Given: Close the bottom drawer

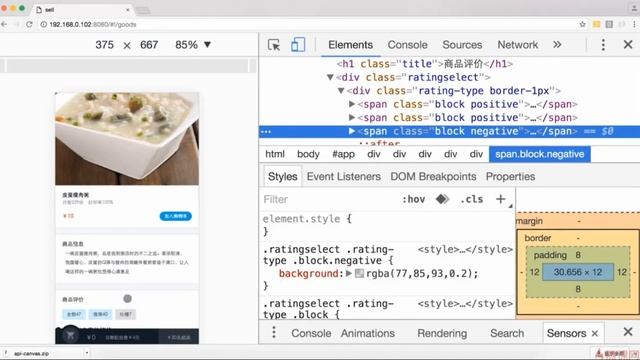Looking at the screenshot, I should pyautogui.click(x=628, y=332).
